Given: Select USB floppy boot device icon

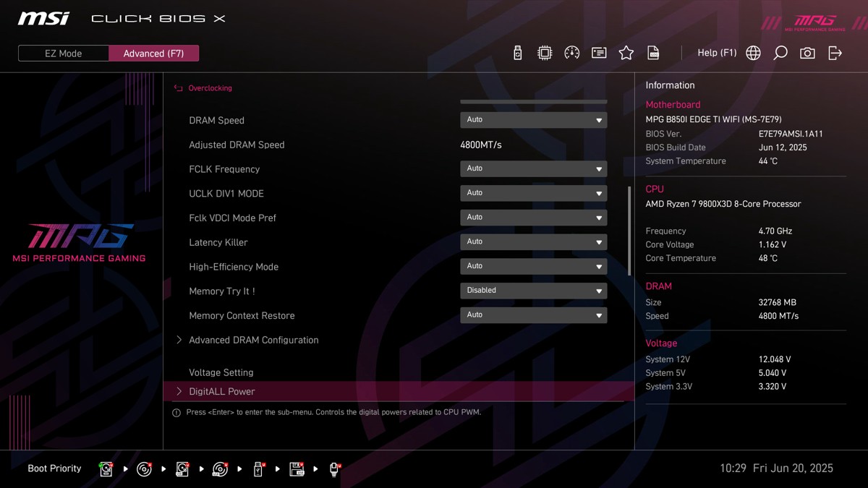Looking at the screenshot, I should (297, 469).
